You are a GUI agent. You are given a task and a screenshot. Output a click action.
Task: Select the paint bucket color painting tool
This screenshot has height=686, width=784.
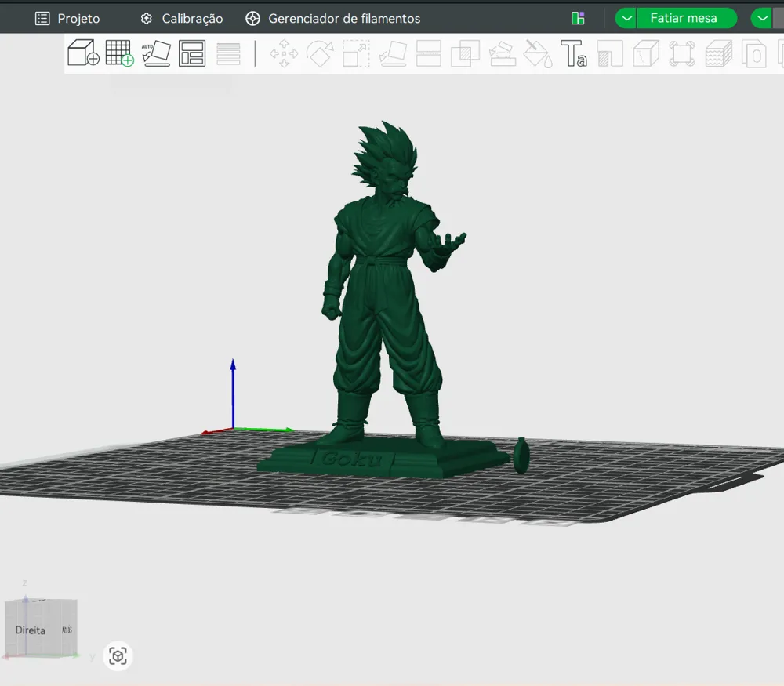click(538, 53)
